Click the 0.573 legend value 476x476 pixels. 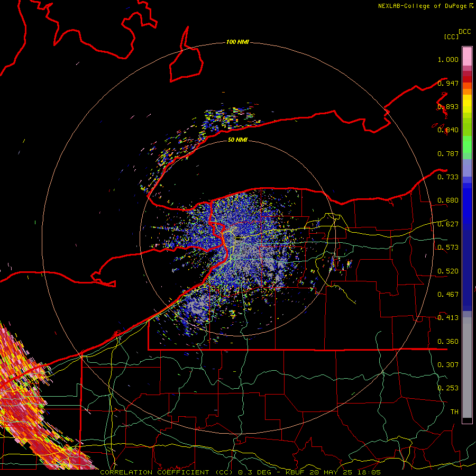click(448, 248)
